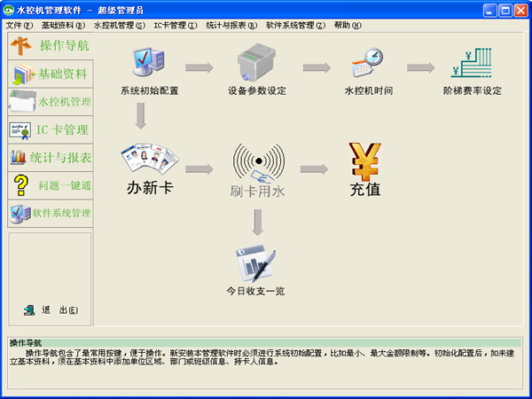Open 阶梯费率设定 staircase icon
This screenshot has width=532, height=399.
click(x=472, y=64)
